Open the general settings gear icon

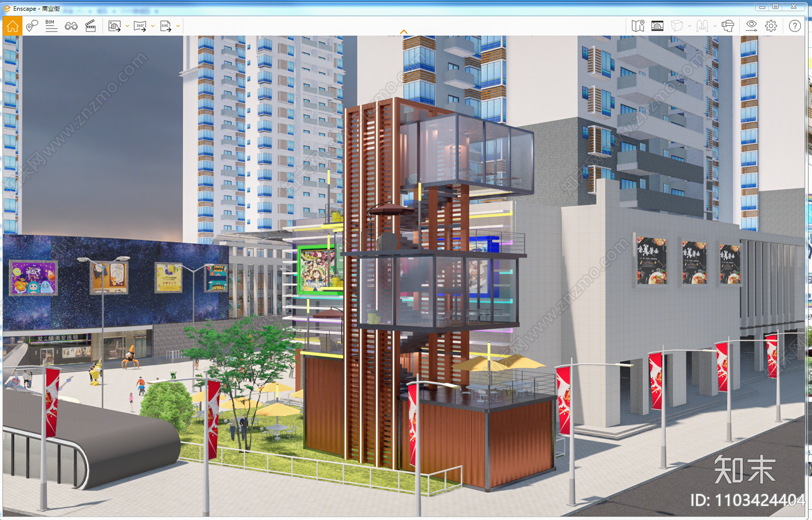771,26
